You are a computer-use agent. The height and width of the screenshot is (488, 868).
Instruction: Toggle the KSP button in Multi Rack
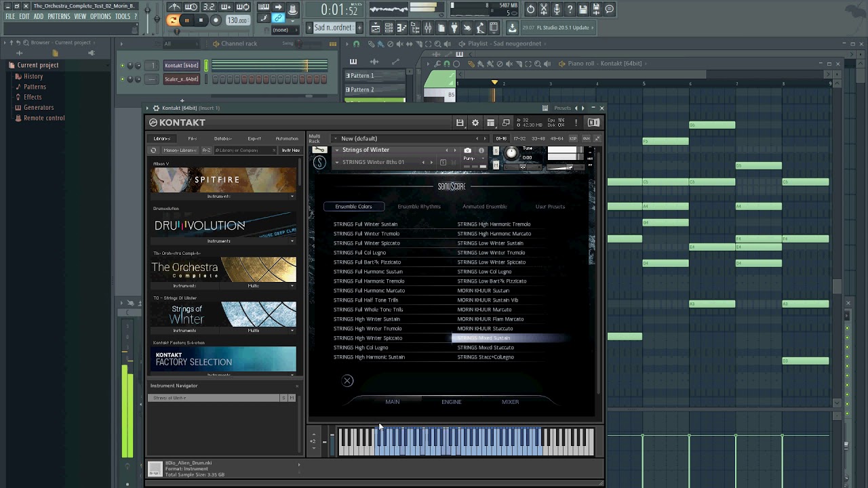(573, 138)
